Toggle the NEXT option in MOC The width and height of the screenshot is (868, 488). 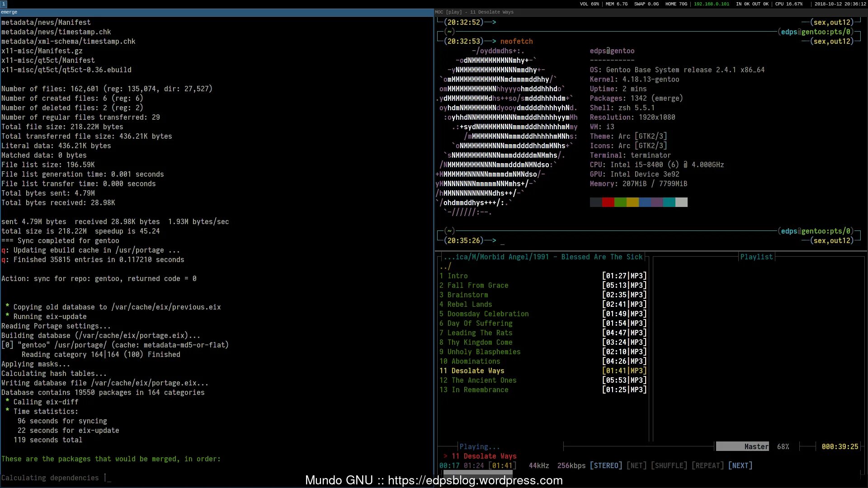(x=740, y=466)
